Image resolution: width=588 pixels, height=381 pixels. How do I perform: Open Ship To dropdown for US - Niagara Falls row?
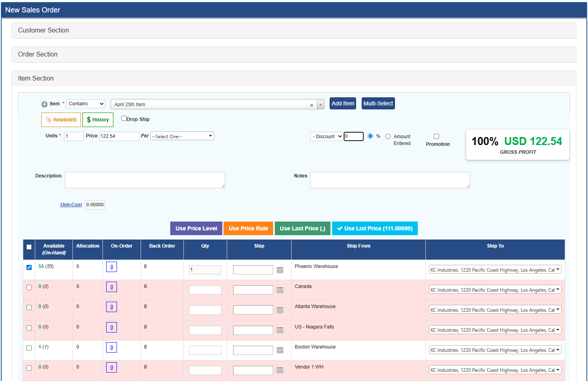pyautogui.click(x=495, y=330)
